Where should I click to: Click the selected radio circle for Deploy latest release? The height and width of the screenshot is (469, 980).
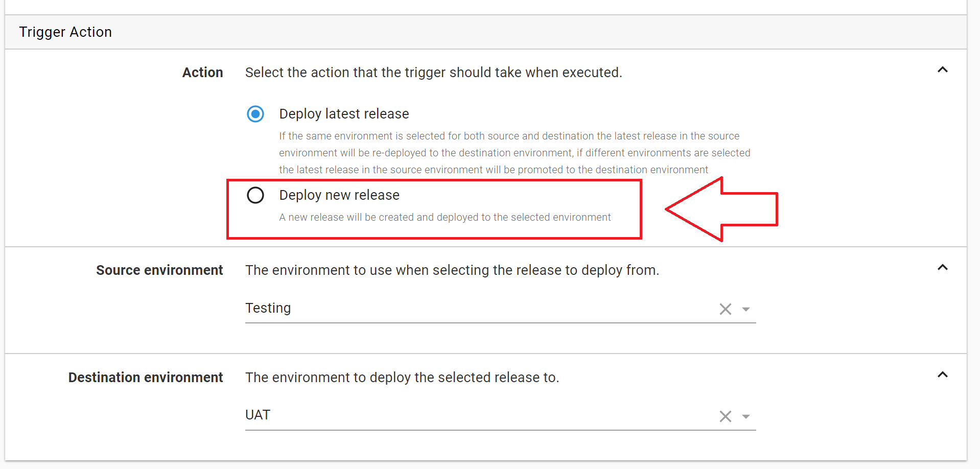click(x=255, y=114)
